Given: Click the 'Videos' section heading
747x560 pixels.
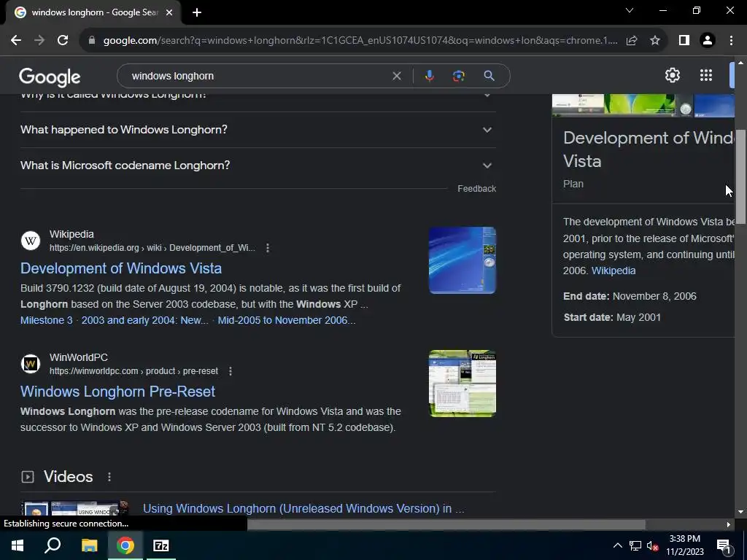Looking at the screenshot, I should pyautogui.click(x=68, y=477).
